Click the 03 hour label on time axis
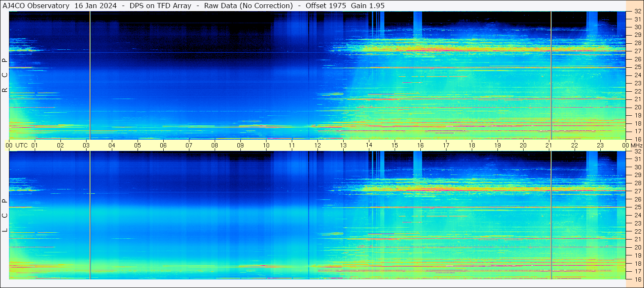This screenshot has width=644, height=288. (86, 145)
